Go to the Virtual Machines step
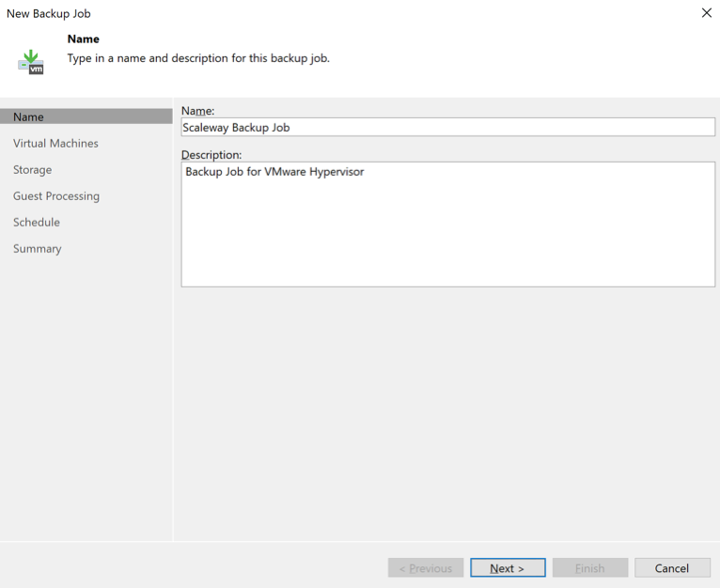 (55, 144)
